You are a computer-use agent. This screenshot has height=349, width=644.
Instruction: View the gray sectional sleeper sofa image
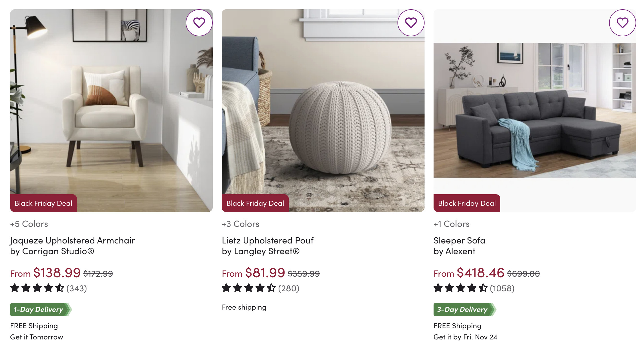click(534, 110)
